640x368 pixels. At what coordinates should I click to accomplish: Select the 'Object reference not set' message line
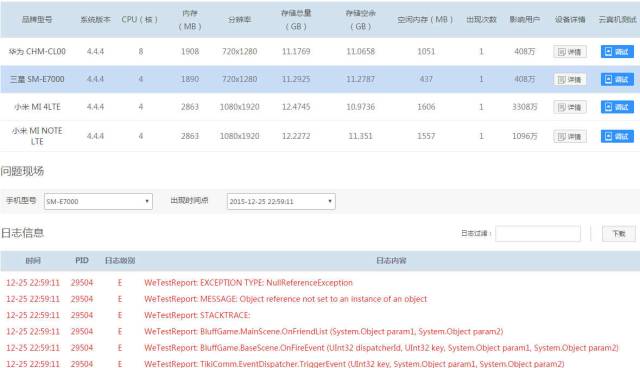(285, 299)
